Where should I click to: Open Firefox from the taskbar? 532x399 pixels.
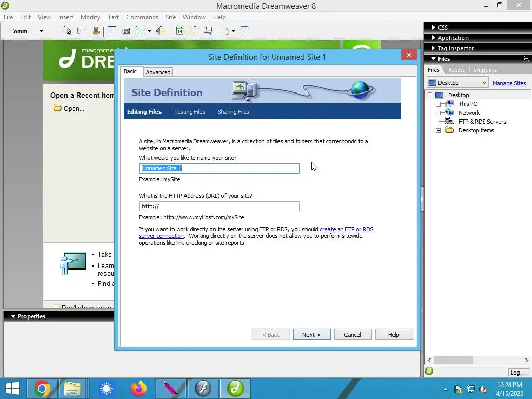coord(138,389)
